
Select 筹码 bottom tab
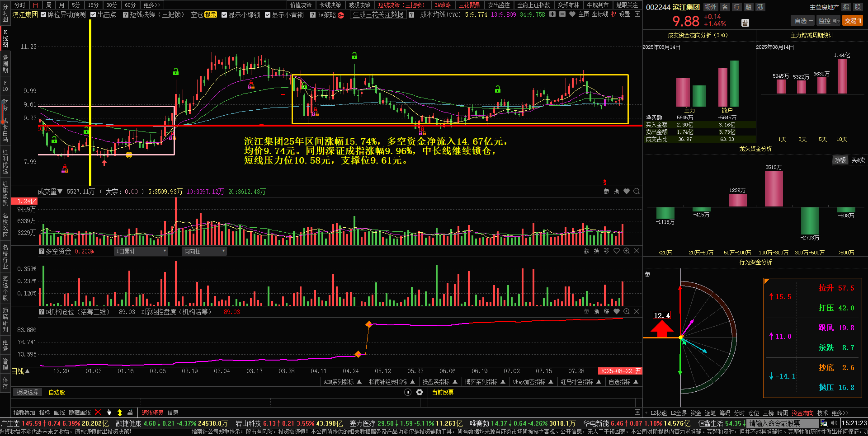tap(725, 413)
